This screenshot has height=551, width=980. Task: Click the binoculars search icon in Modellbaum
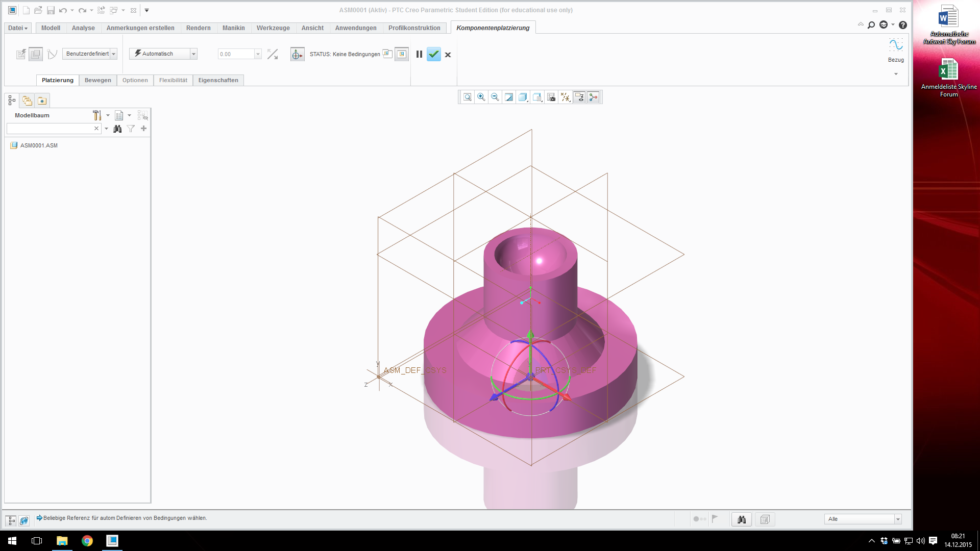[117, 129]
